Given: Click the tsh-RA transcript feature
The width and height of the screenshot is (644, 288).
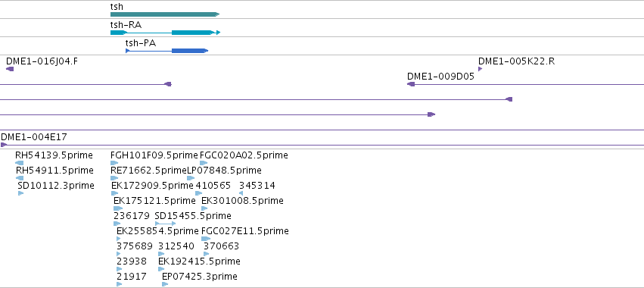Looking at the screenshot, I should [x=166, y=33].
